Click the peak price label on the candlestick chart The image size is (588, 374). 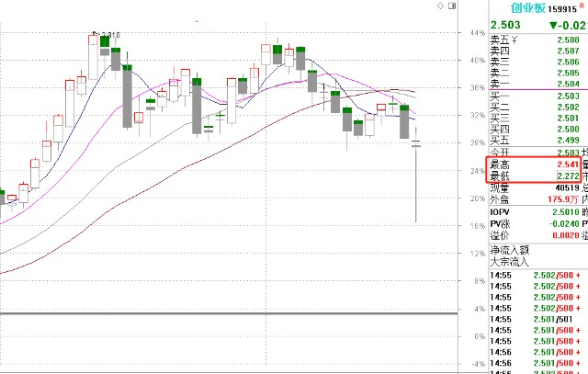click(110, 34)
